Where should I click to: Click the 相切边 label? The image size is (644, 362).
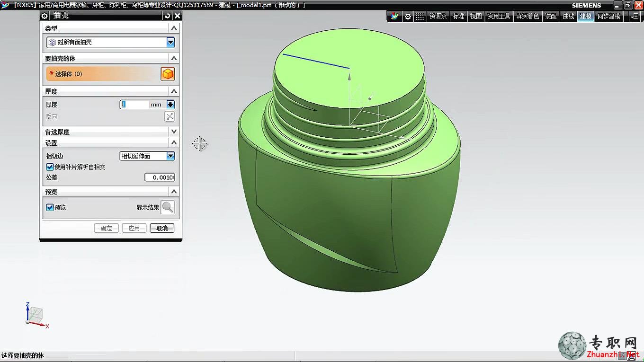click(x=54, y=156)
